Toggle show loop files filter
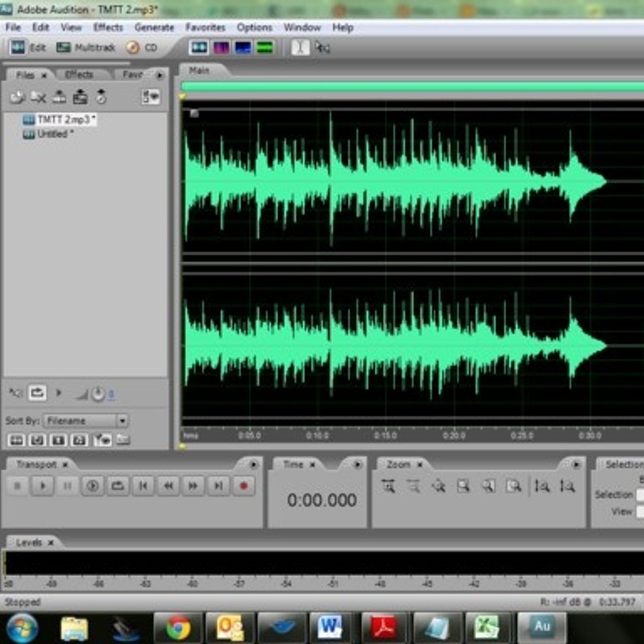644x644 pixels. click(x=37, y=440)
